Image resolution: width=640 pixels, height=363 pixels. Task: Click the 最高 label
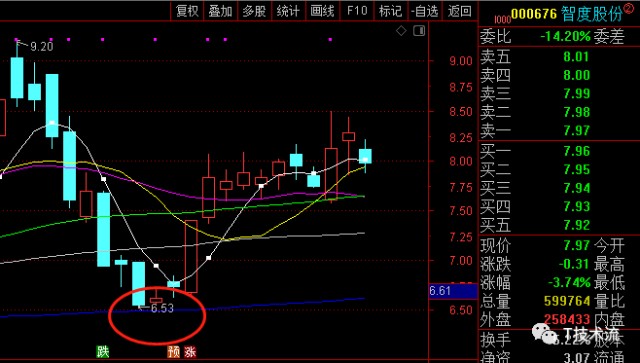pyautogui.click(x=609, y=264)
